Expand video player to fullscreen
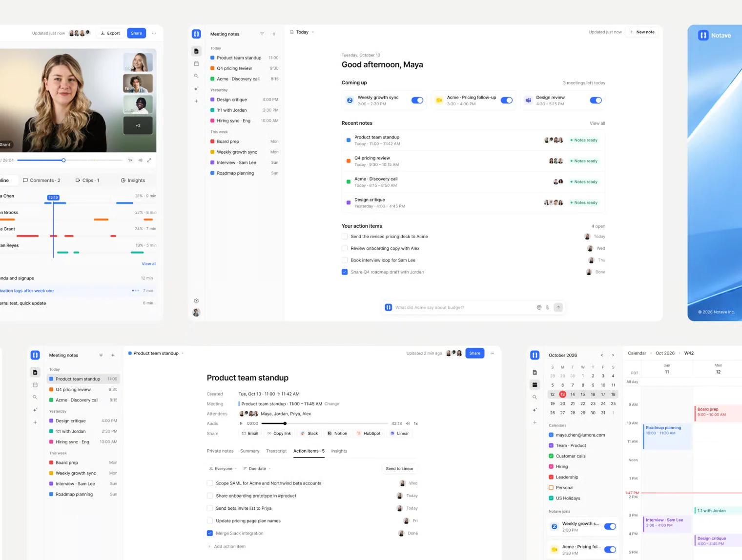 coord(149,160)
